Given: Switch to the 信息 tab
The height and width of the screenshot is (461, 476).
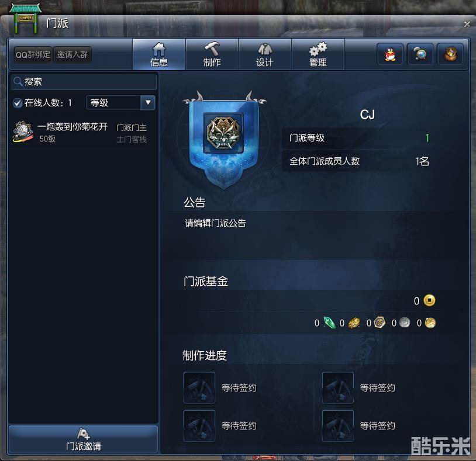Looking at the screenshot, I should tap(159, 54).
